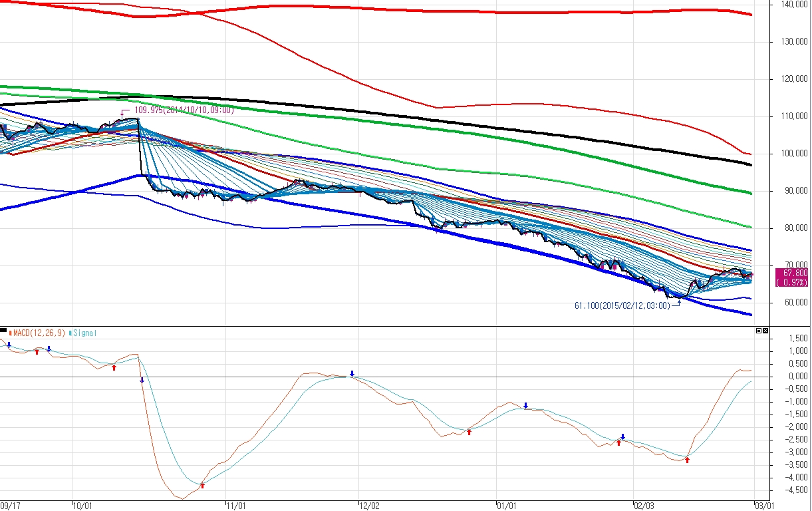Click blue sell arrow on zero line near 12/02
Viewport: 812px width, 511px height.
352,373
